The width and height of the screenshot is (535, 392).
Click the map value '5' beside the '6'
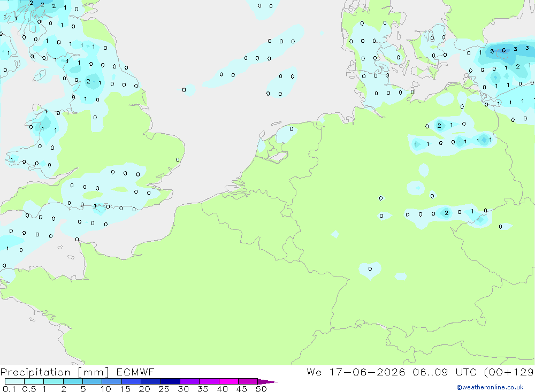492,51
